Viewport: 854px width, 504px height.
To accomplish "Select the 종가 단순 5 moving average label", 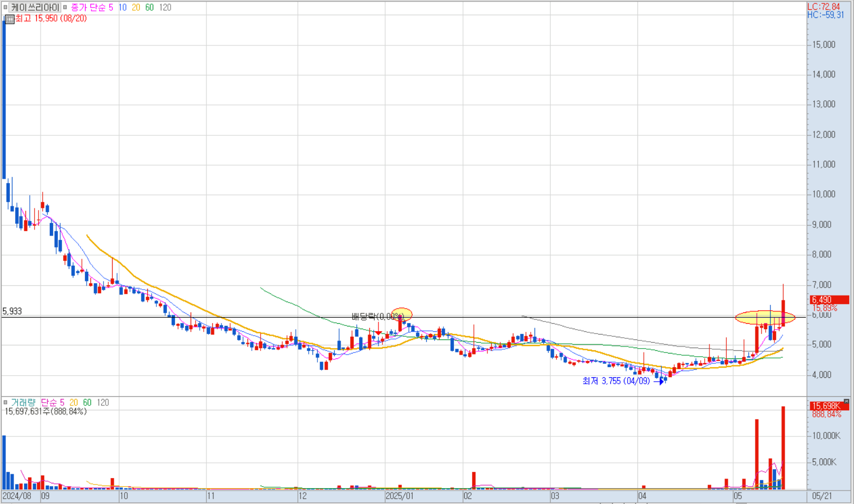I will pyautogui.click(x=92, y=8).
